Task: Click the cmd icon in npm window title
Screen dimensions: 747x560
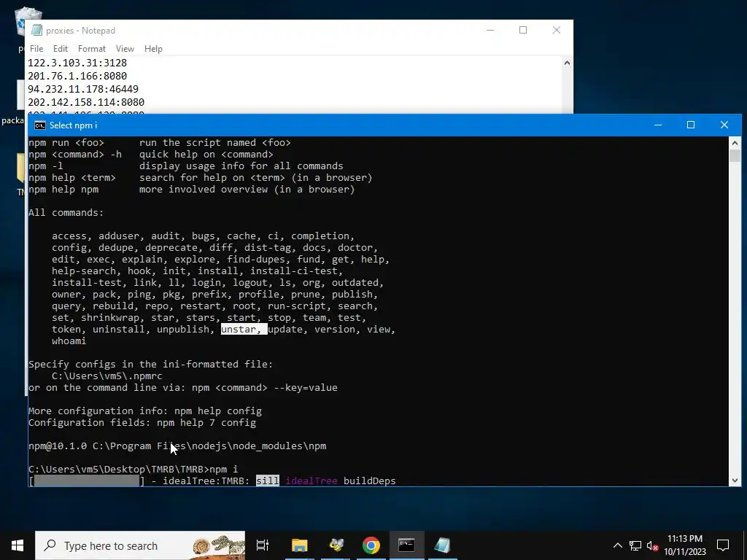Action: click(x=40, y=125)
